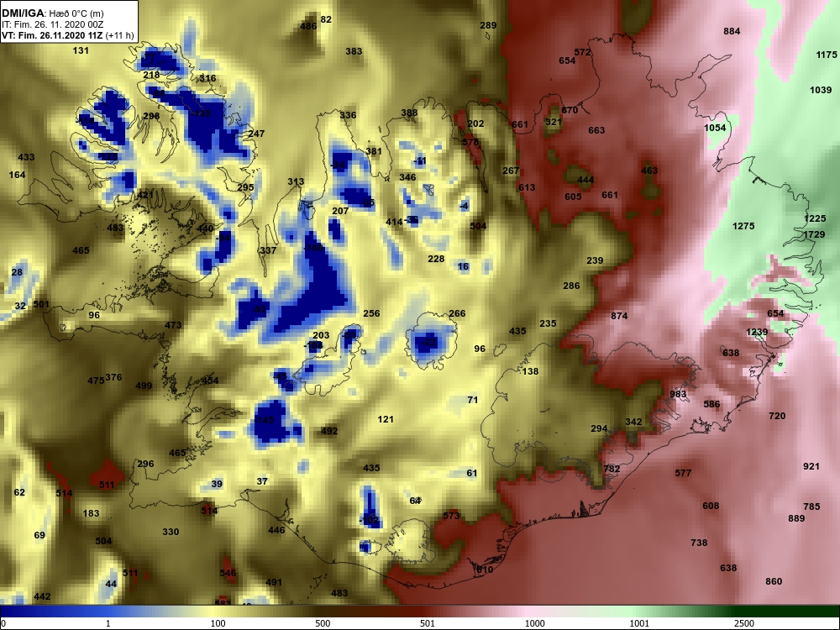The width and height of the screenshot is (840, 630).
Task: Click the map value 586
Action: pyautogui.click(x=712, y=405)
